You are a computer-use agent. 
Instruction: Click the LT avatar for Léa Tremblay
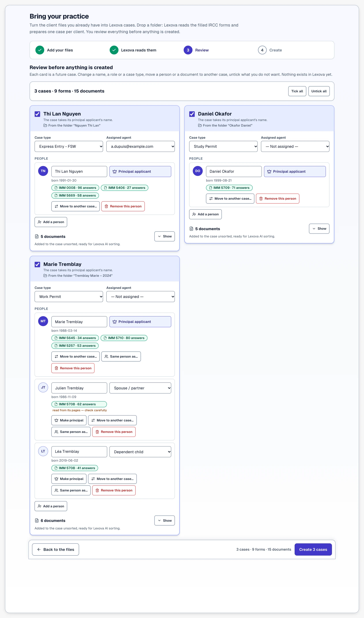pos(43,451)
